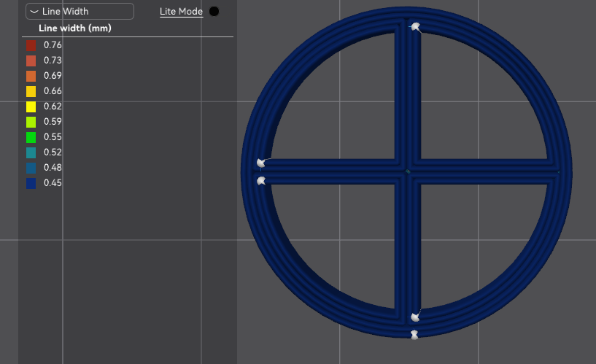Click the 0.73 legend color swatch
The height and width of the screenshot is (364, 596).
click(x=31, y=61)
